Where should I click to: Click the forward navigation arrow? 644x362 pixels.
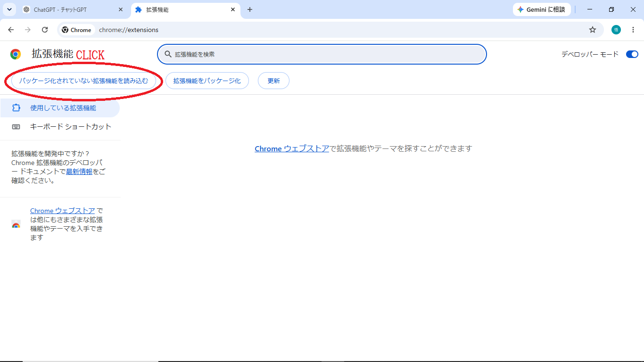coord(28,30)
